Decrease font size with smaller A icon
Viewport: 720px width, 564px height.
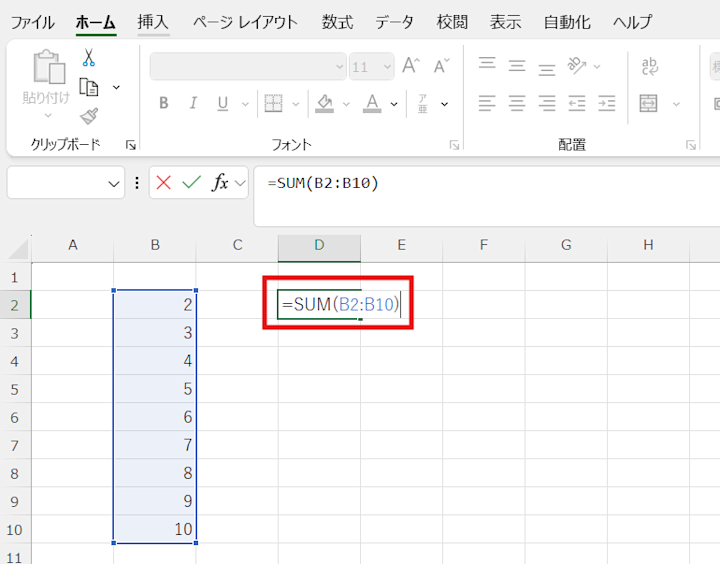pos(442,66)
